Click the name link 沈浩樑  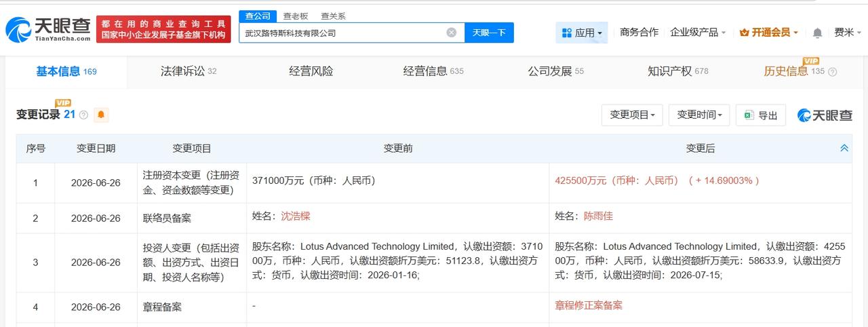click(x=296, y=216)
